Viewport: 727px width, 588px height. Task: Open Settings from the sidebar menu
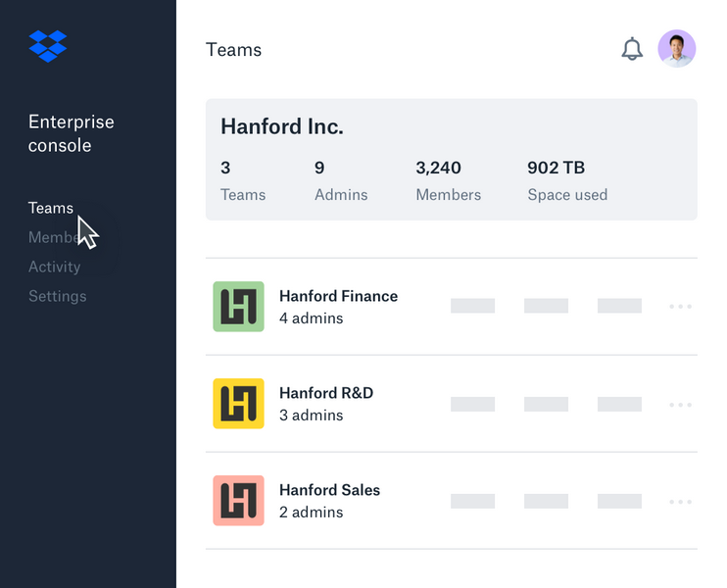[57, 296]
